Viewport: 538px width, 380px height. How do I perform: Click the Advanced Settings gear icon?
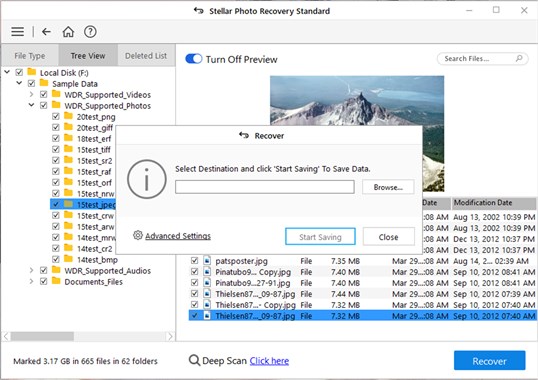tap(138, 235)
